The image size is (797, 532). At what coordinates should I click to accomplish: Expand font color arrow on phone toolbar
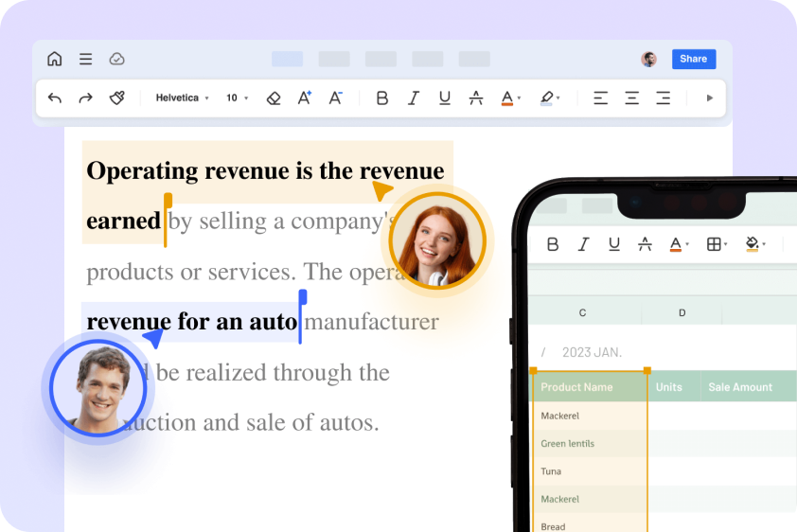[687, 244]
